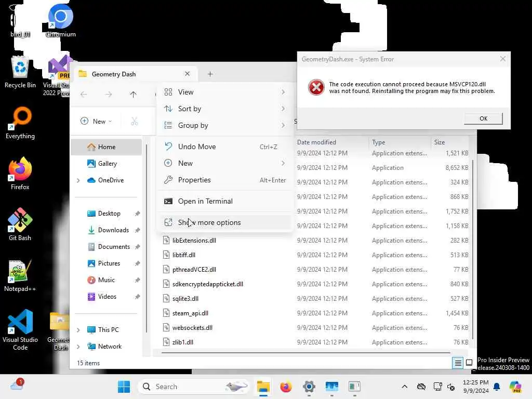Sort by Size column header
Viewport: 532px width, 399px height.
click(449, 142)
